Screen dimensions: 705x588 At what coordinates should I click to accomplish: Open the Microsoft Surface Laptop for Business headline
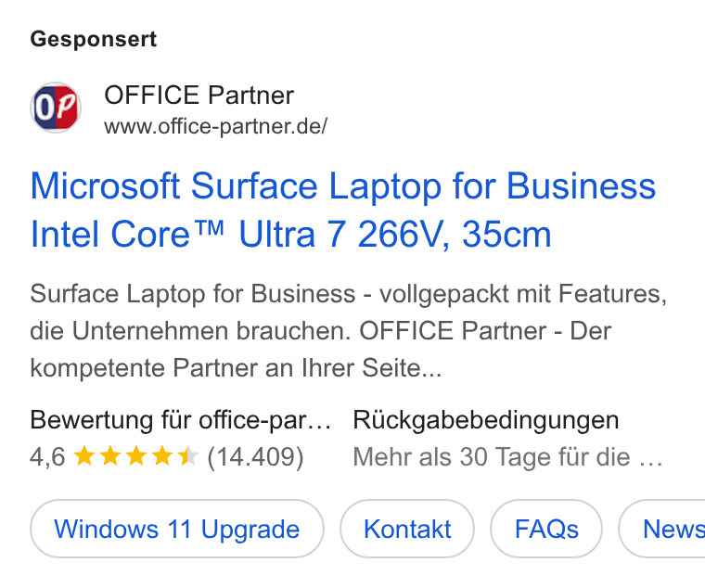click(343, 186)
